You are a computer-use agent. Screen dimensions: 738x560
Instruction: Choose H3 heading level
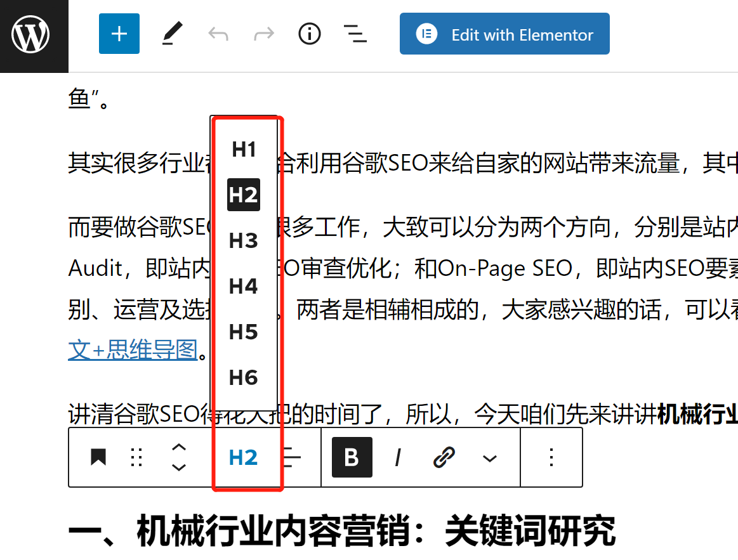coord(244,240)
